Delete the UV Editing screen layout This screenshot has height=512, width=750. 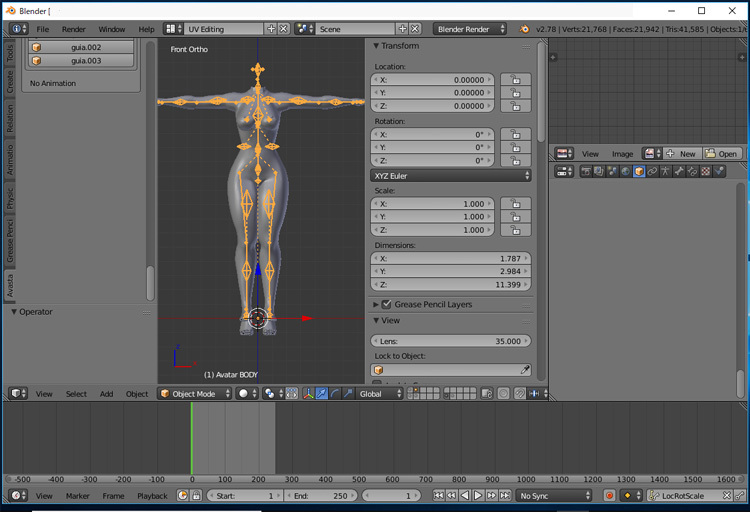[x=284, y=29]
